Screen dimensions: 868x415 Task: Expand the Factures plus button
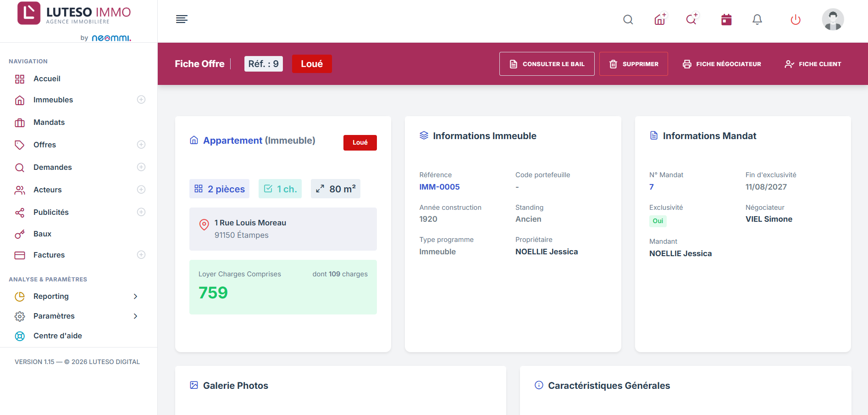[141, 255]
